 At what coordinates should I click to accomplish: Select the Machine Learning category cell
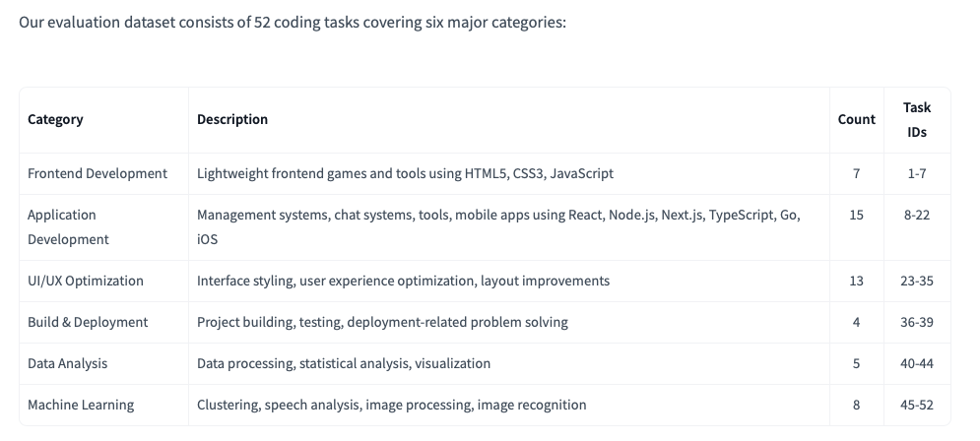tap(81, 405)
